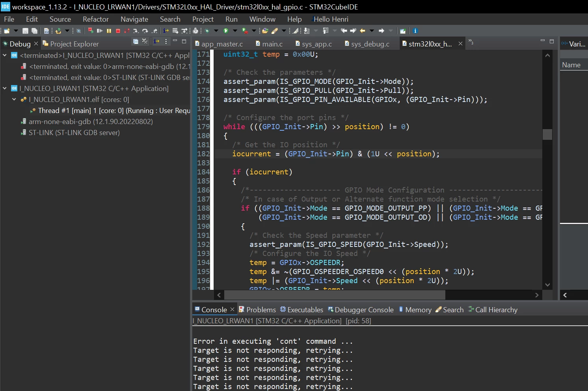The image size is (588, 391).
Task: Click the Pin Editor toolbar icon
Action: coord(403,31)
